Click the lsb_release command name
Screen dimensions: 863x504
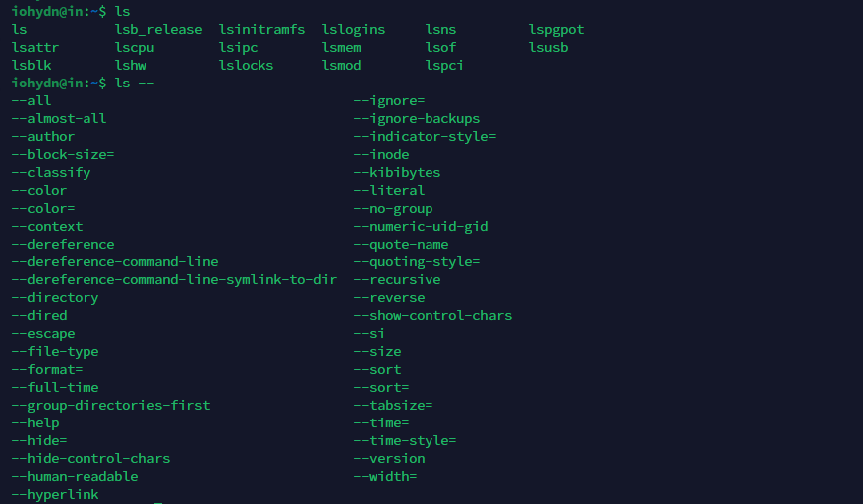coord(158,30)
